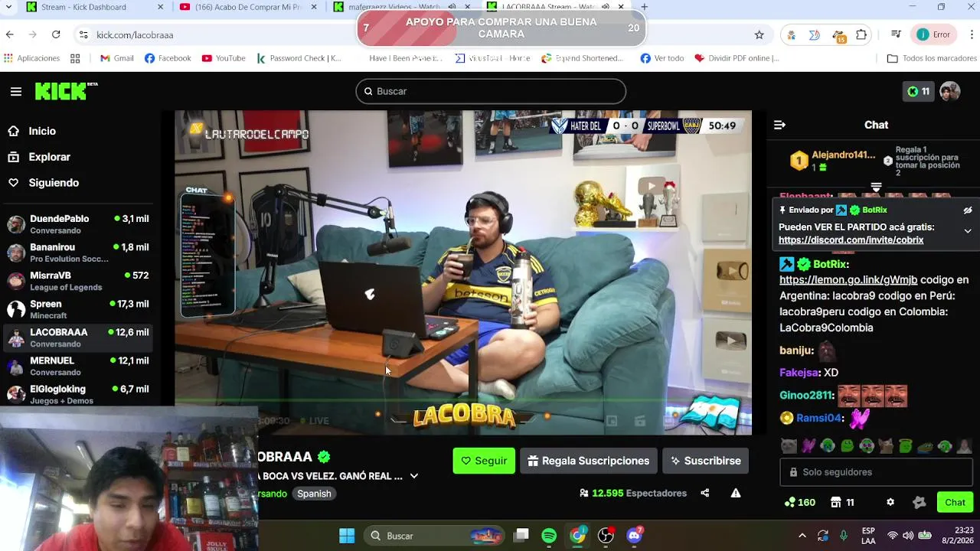This screenshot has height=551, width=980.
Task: Open the YouTube bookmark
Action: pyautogui.click(x=224, y=58)
